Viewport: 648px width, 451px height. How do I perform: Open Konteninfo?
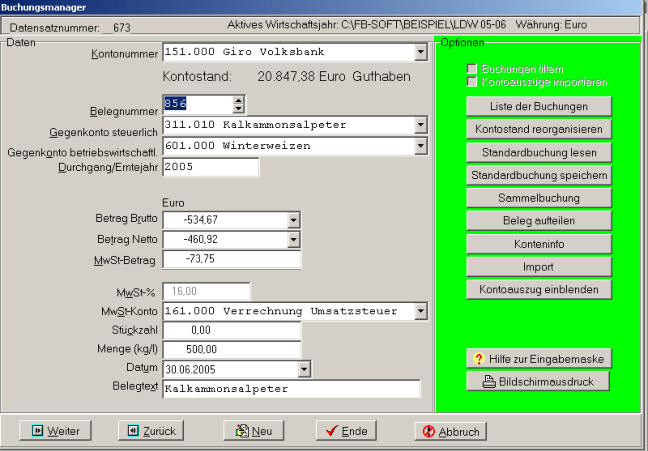click(x=539, y=244)
